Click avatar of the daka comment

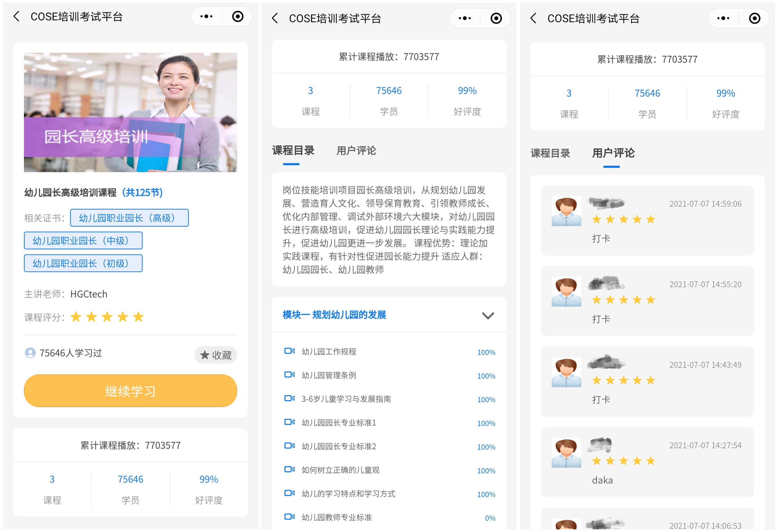coord(566,453)
